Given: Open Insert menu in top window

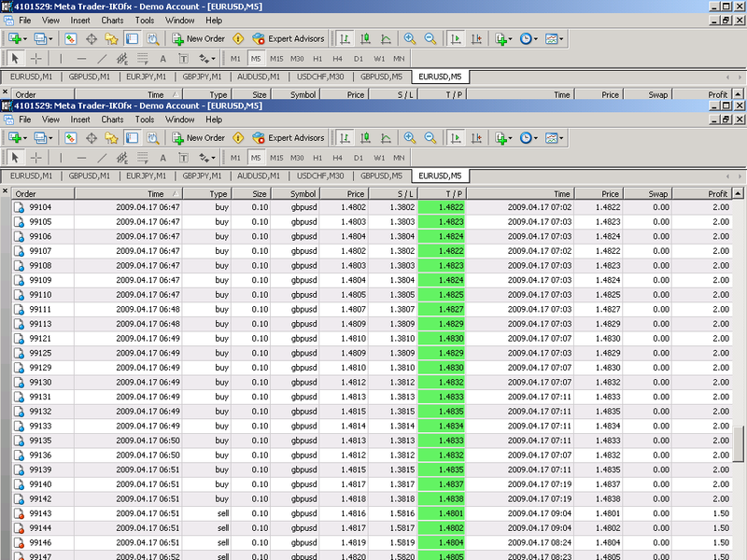Looking at the screenshot, I should pos(80,21).
